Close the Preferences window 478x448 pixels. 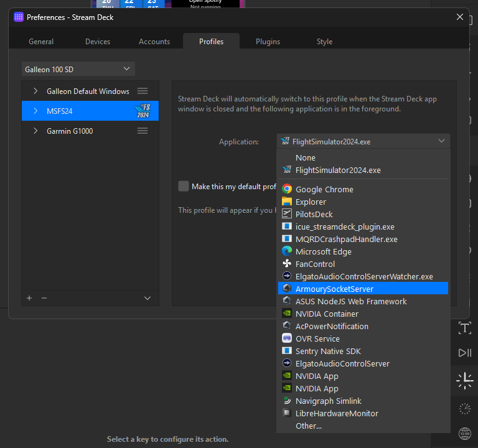point(460,17)
